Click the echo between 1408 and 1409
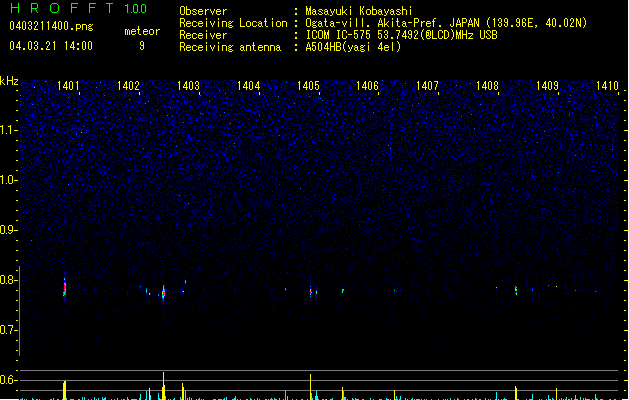Screen dimensions: 629x400 coord(516,290)
